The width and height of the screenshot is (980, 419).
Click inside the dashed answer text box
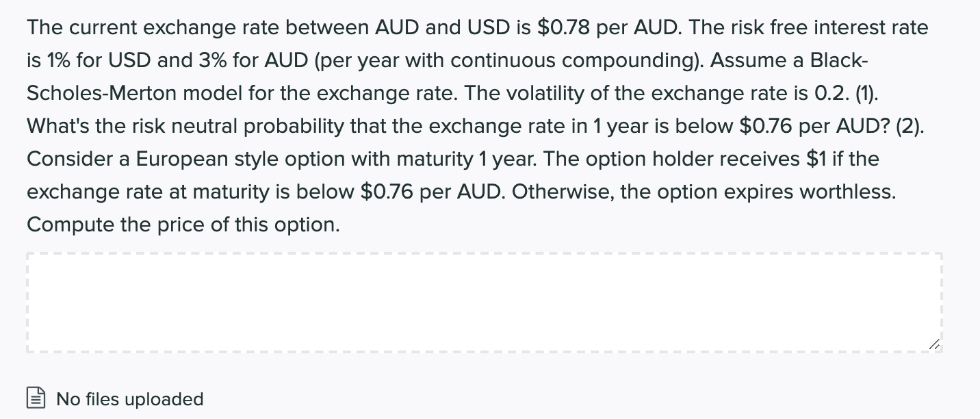pos(486,303)
